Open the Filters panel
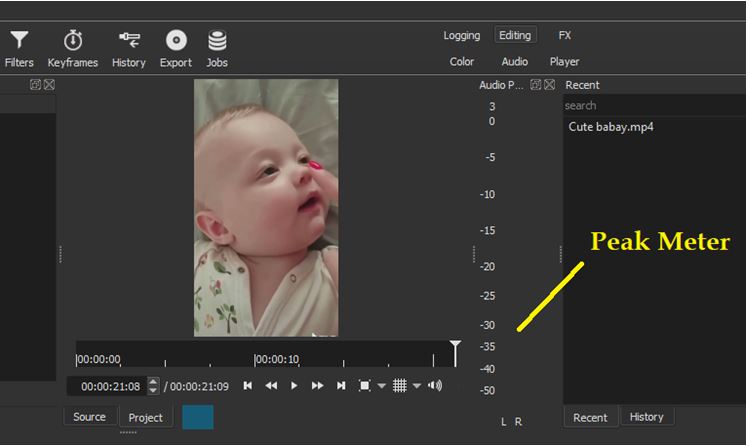This screenshot has height=446, width=750. tap(19, 49)
